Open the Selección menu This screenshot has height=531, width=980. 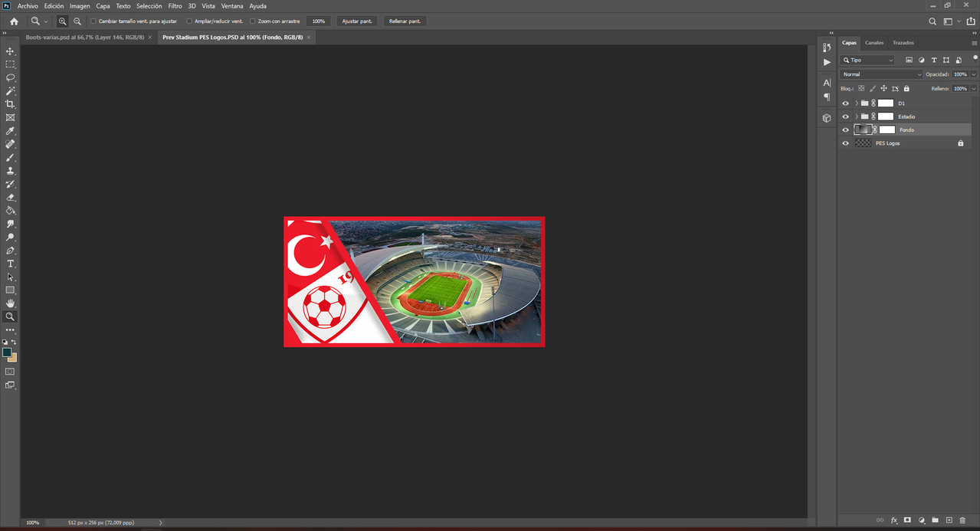(149, 6)
